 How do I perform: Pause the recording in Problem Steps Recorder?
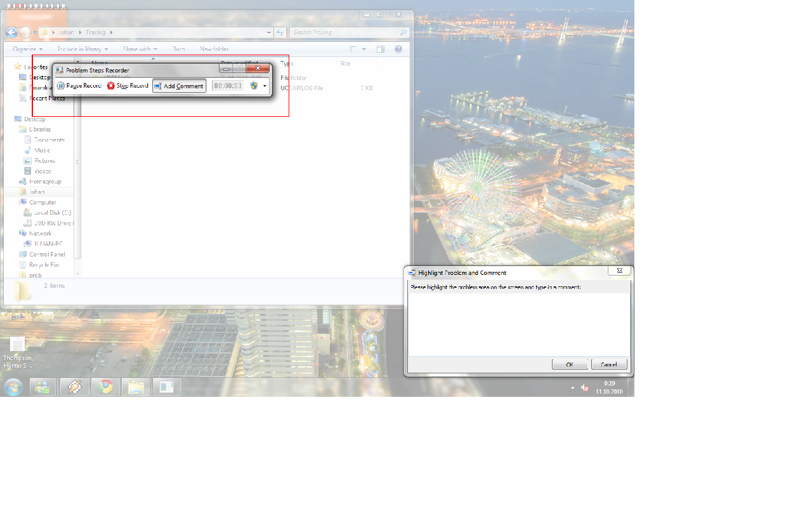point(79,86)
